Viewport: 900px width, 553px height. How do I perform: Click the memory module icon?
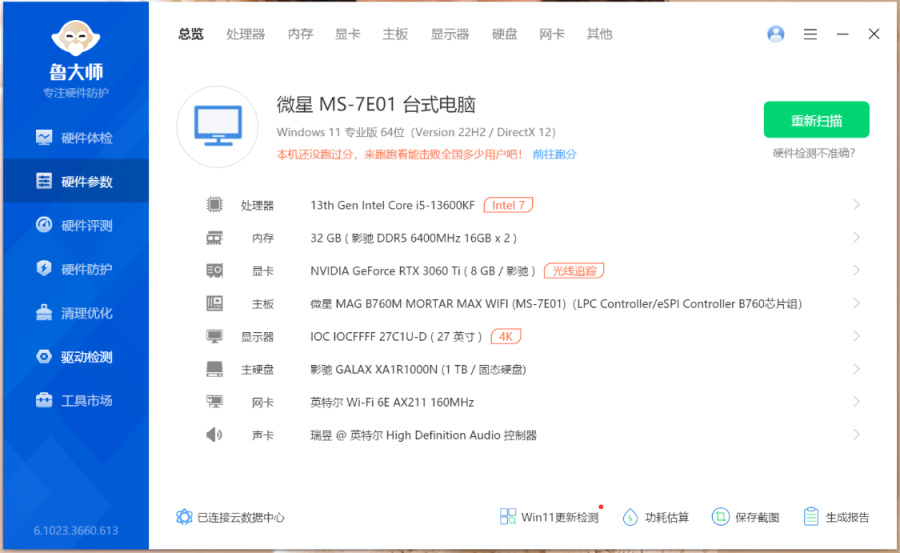(x=214, y=237)
